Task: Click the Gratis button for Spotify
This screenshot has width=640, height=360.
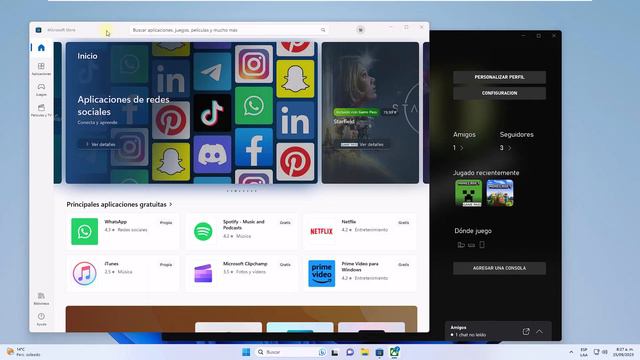Action: [285, 223]
